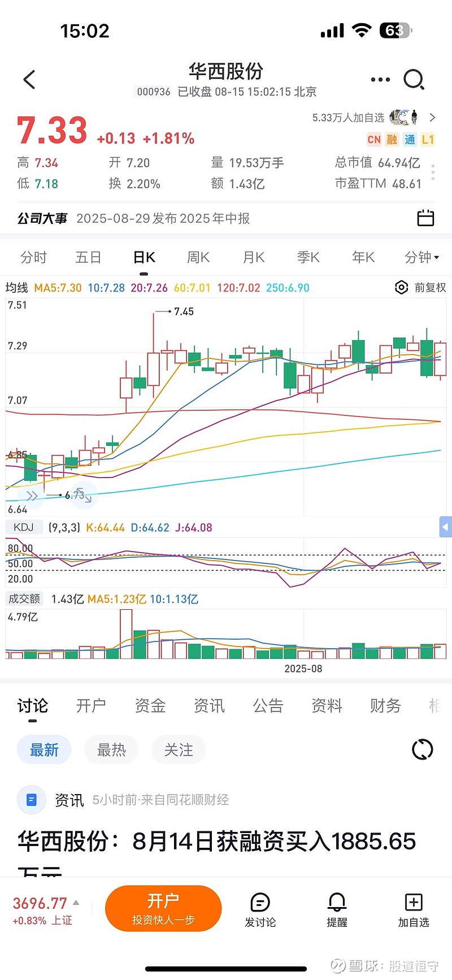Screen dimensions: 452x980
Task: Tap the 3696.77 上证 index value
Action: [40, 903]
